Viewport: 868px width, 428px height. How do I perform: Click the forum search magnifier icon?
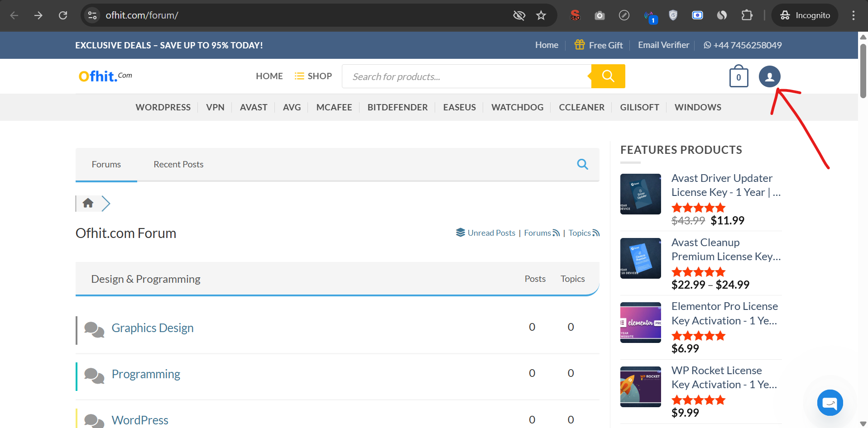[x=582, y=164]
